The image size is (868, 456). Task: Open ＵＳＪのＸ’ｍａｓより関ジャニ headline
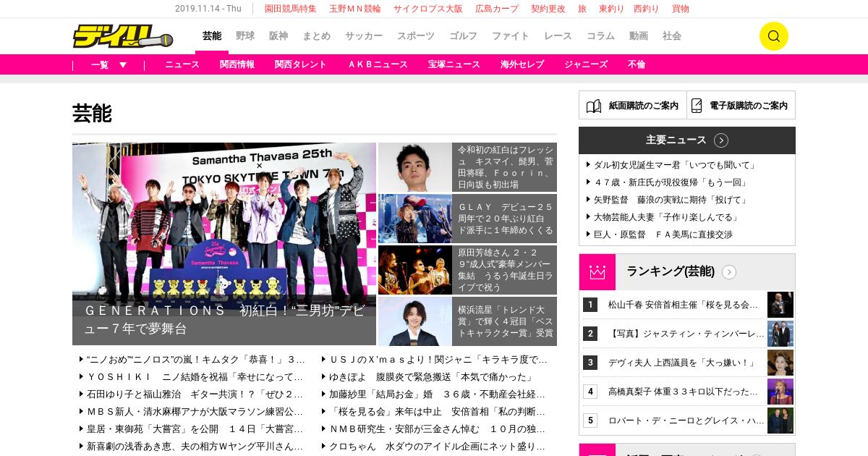pos(438,360)
